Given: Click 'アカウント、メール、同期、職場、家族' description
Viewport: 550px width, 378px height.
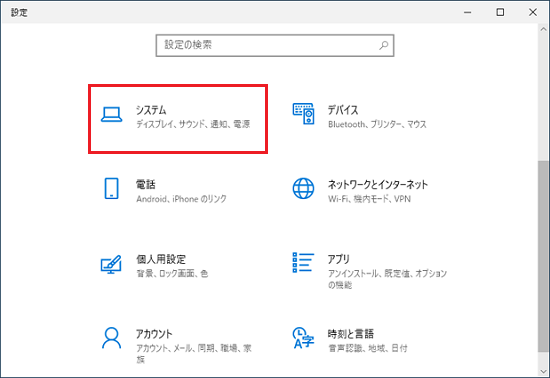Looking at the screenshot, I should point(194,354).
